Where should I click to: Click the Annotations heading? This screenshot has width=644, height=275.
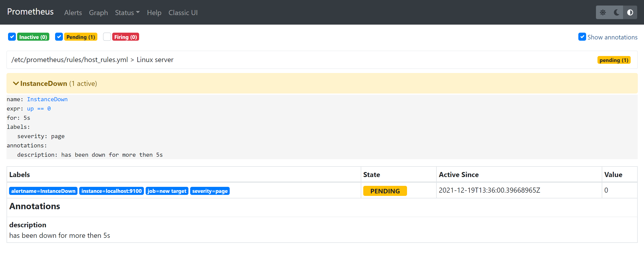35,206
